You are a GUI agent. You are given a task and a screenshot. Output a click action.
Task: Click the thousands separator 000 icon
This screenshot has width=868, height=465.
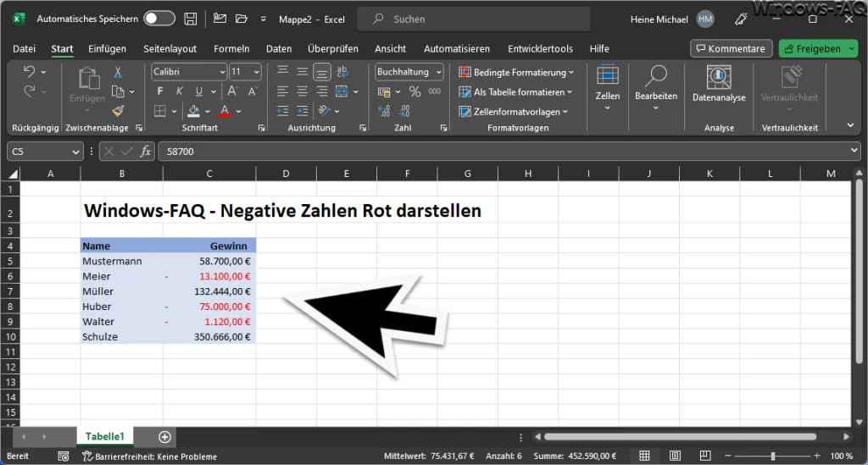coord(435,91)
